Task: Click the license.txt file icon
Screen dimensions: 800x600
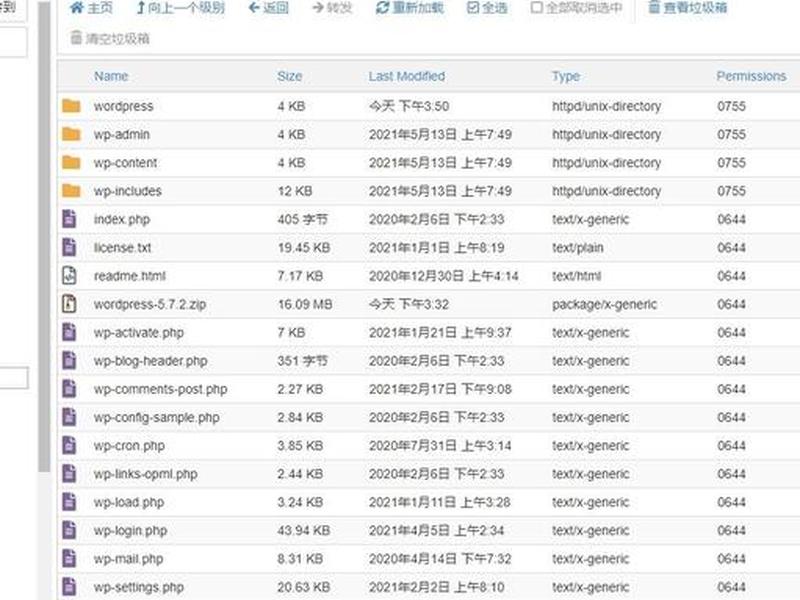Action: [x=69, y=247]
